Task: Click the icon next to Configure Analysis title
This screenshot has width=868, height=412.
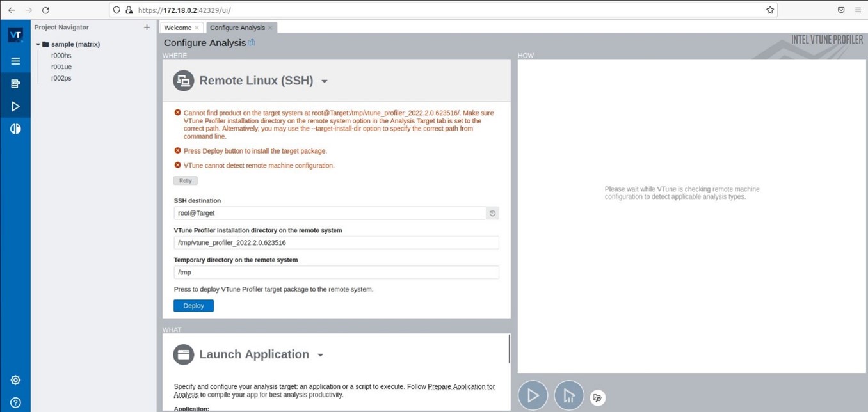Action: coord(252,42)
